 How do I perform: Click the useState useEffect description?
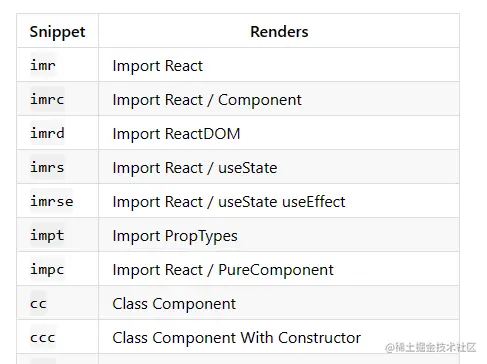(x=229, y=202)
